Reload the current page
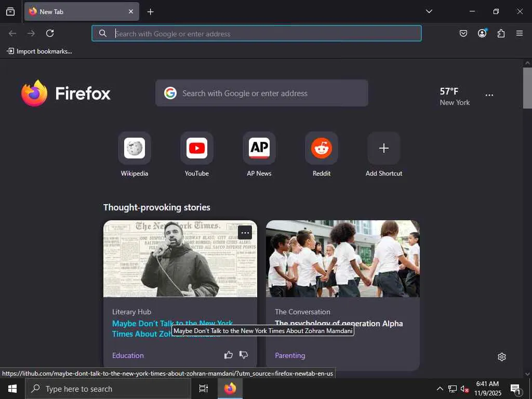This screenshot has height=399, width=532. coord(50,33)
